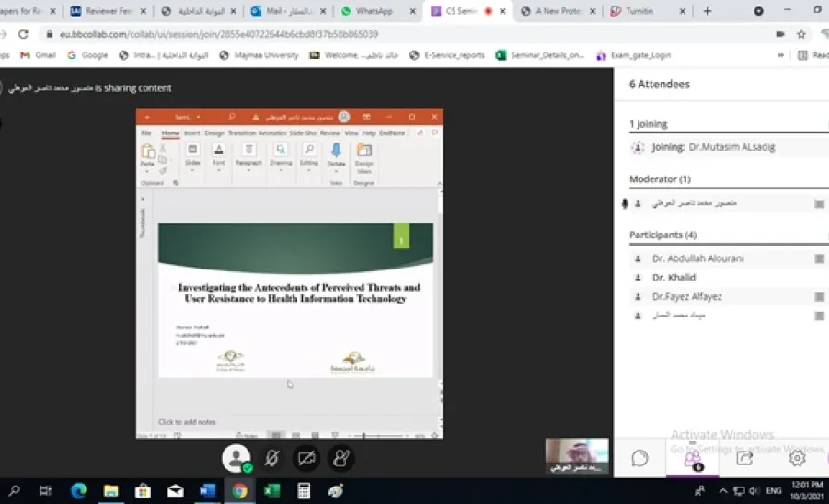Click the Cut icon in PowerPoint clipboard group

[x=163, y=148]
